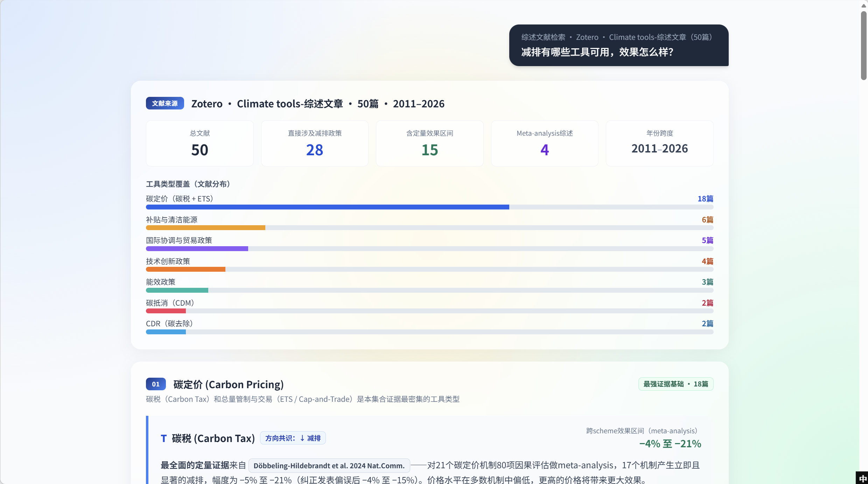Click the 总文献 50 stat card
This screenshot has height=484, width=868.
[200, 143]
